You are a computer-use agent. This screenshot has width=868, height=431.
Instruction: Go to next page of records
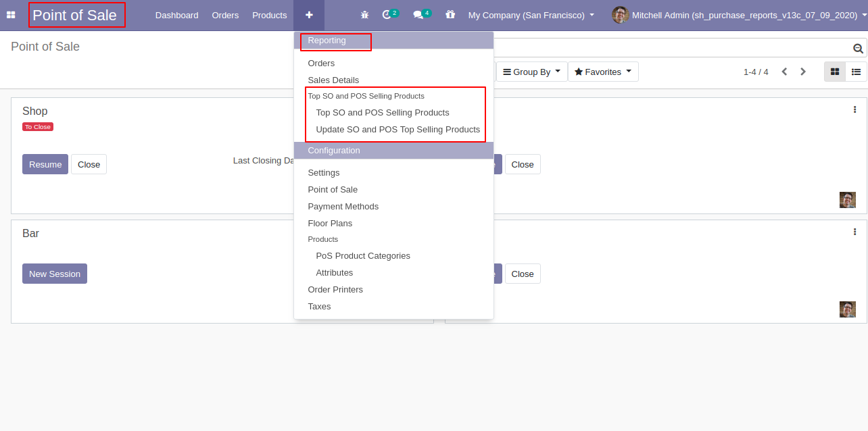(x=803, y=72)
